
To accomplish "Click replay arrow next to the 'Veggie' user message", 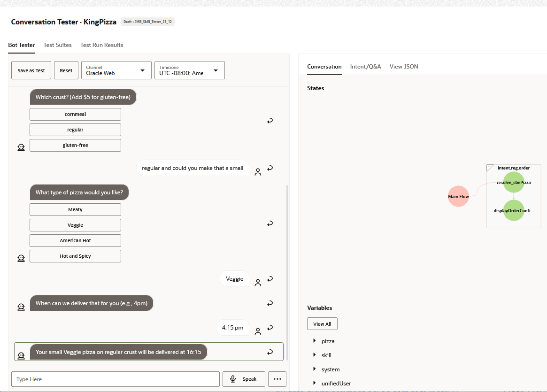I will pos(270,279).
